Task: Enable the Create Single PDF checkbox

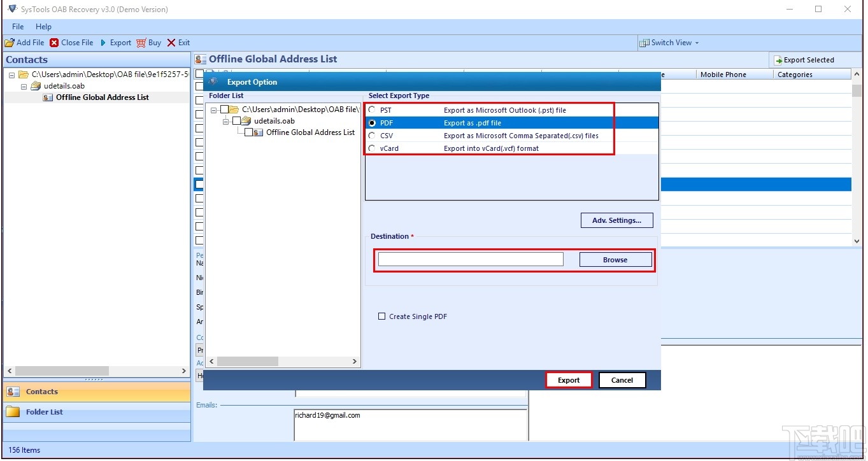Action: [382, 316]
